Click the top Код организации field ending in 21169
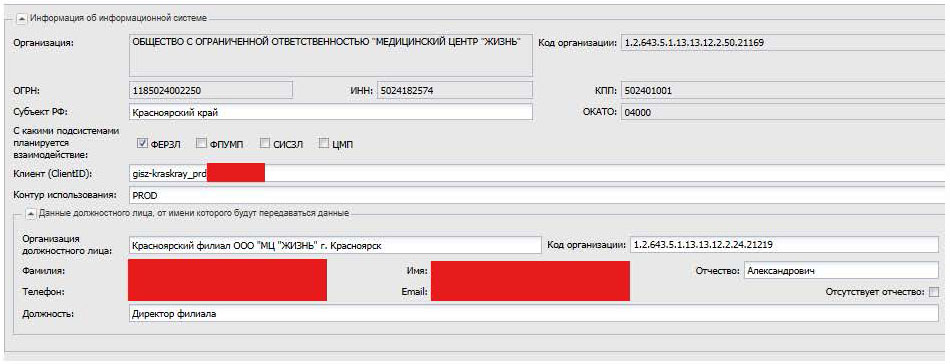Screen dimensions: 950x364 tap(784, 43)
